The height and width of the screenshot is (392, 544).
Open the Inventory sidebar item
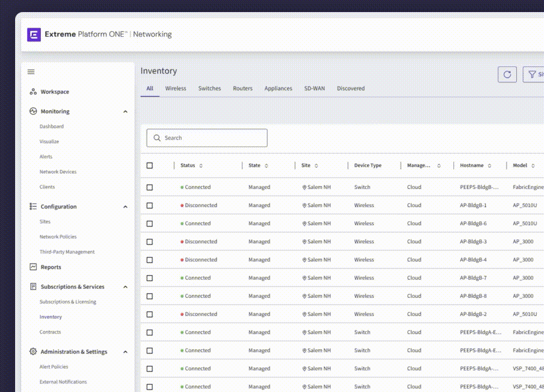point(51,317)
